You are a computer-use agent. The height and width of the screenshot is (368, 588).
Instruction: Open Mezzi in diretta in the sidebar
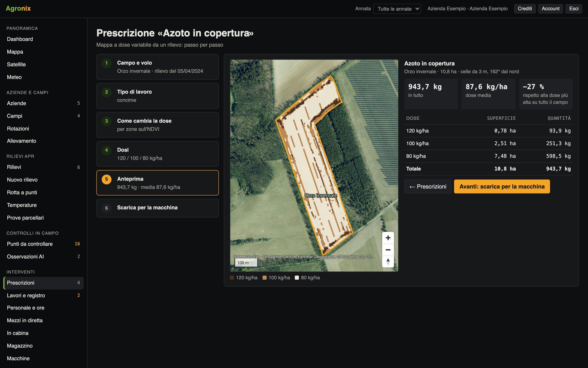[x=43, y=320]
